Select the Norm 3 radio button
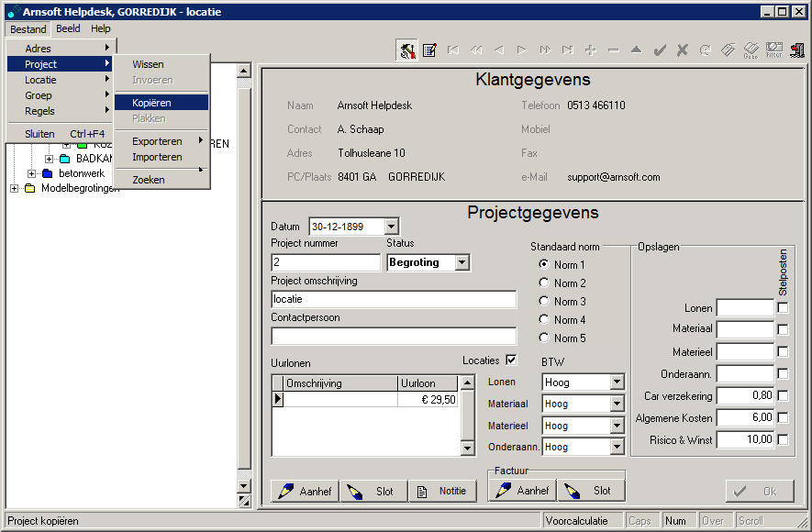The height and width of the screenshot is (532, 812). [x=544, y=302]
